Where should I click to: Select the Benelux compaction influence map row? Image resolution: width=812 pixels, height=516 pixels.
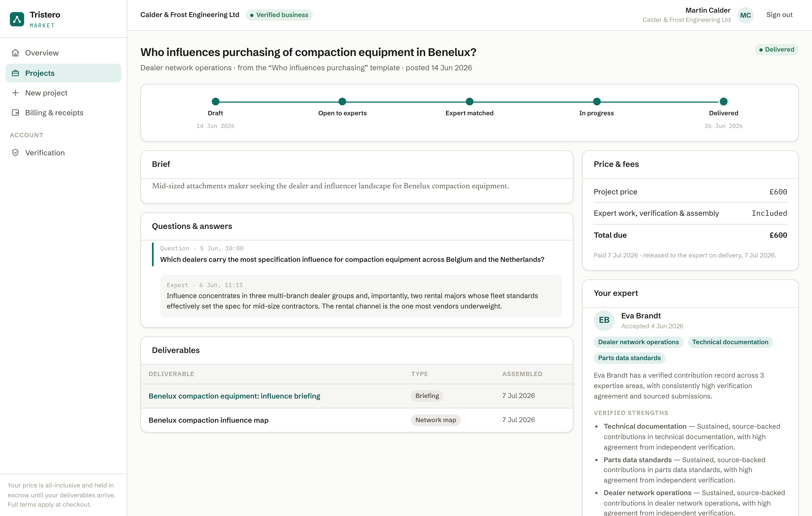point(357,420)
